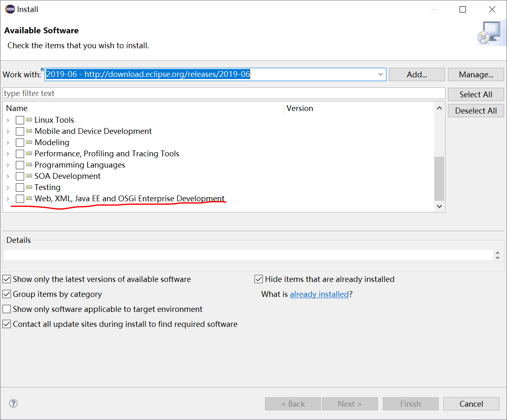Expand the Modeling tree node
The width and height of the screenshot is (507, 420).
pyautogui.click(x=8, y=143)
